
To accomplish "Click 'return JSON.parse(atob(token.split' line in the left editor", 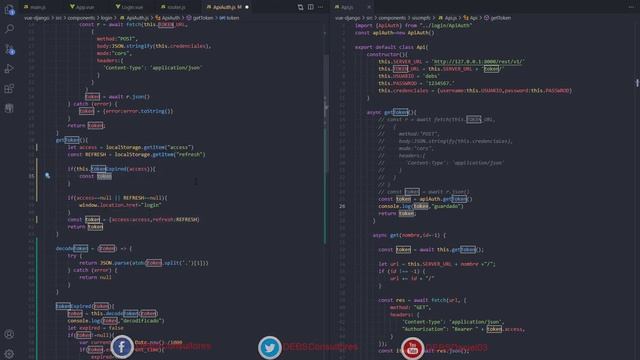I will [x=144, y=263].
